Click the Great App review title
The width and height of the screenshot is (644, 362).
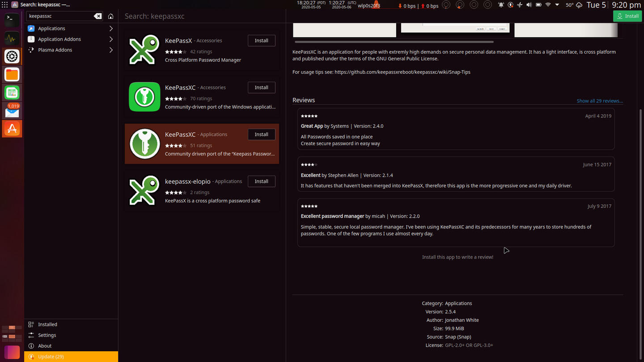tap(312, 126)
